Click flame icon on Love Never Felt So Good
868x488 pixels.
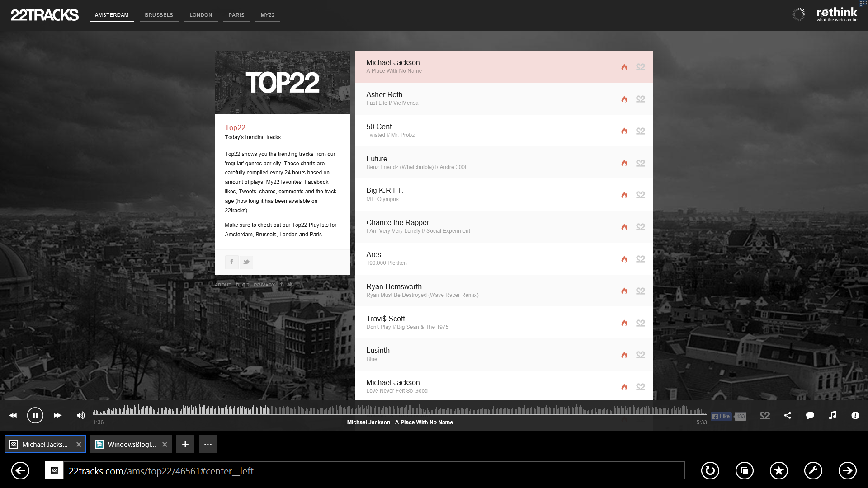(x=624, y=387)
